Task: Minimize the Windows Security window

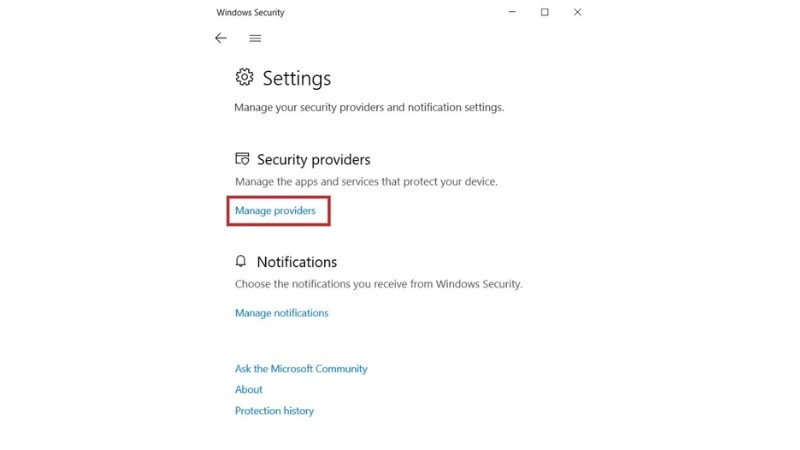Action: [512, 12]
